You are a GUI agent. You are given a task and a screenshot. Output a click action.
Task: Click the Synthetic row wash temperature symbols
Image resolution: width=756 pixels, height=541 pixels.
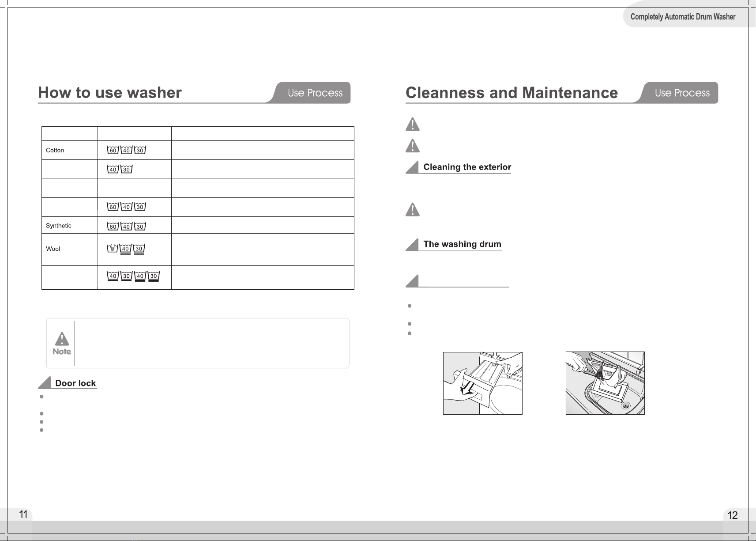[126, 226]
